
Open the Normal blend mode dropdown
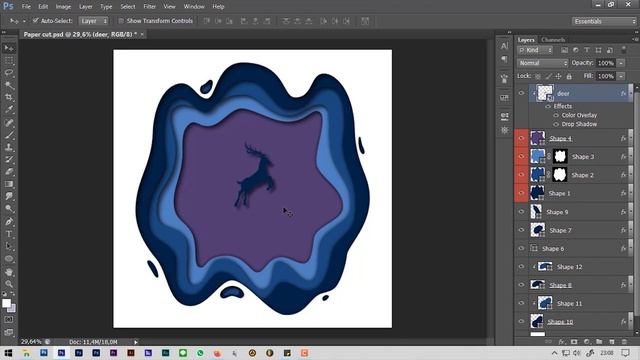[x=542, y=63]
